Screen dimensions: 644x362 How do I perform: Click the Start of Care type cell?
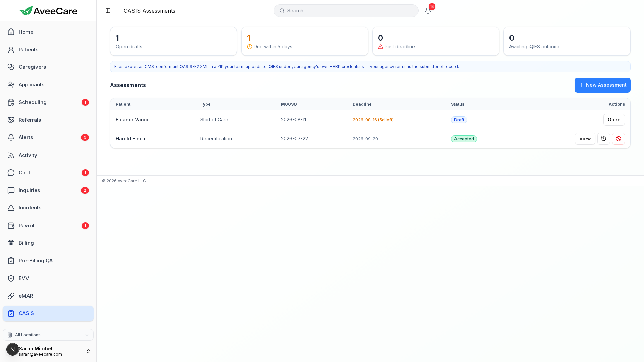coord(214,120)
